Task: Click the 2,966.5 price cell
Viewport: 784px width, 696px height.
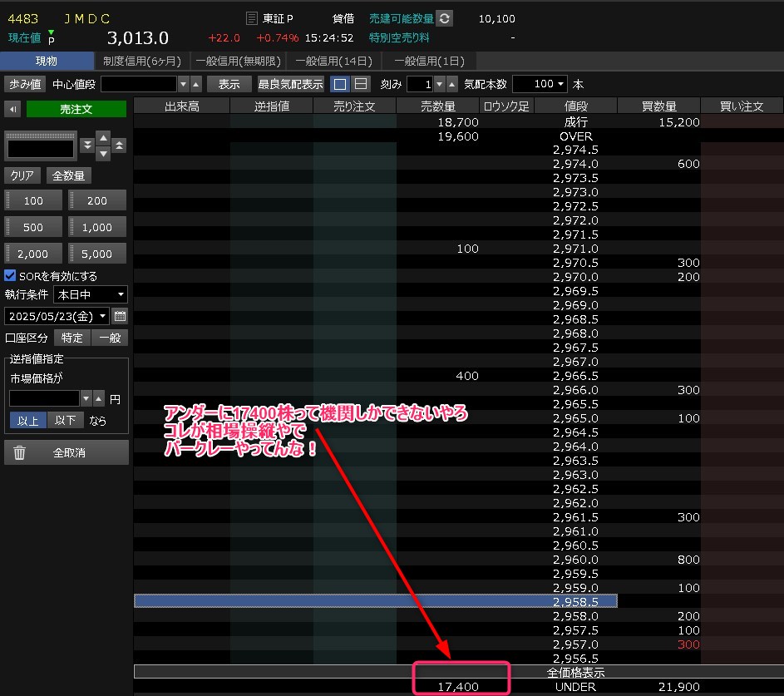Action: tap(576, 376)
